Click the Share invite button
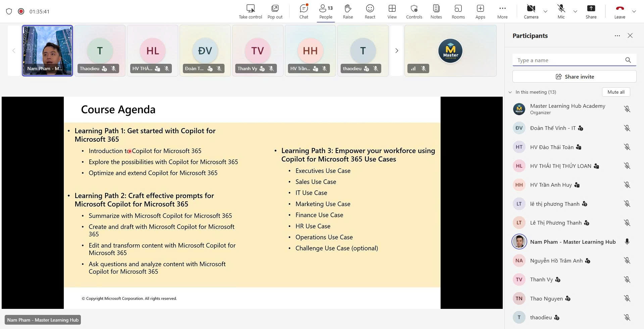The height and width of the screenshot is (329, 644). tap(574, 77)
